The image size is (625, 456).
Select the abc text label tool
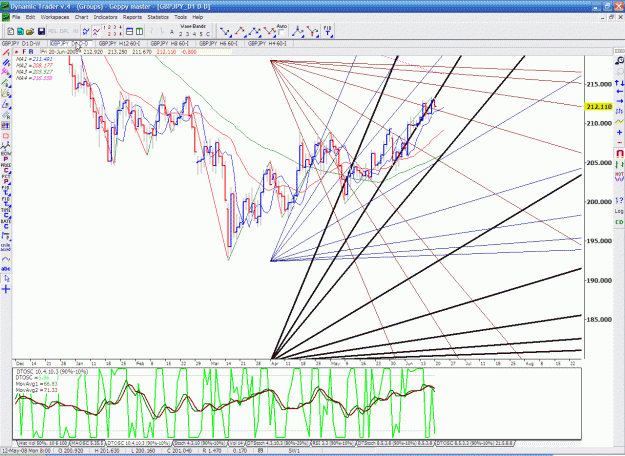tap(6, 269)
